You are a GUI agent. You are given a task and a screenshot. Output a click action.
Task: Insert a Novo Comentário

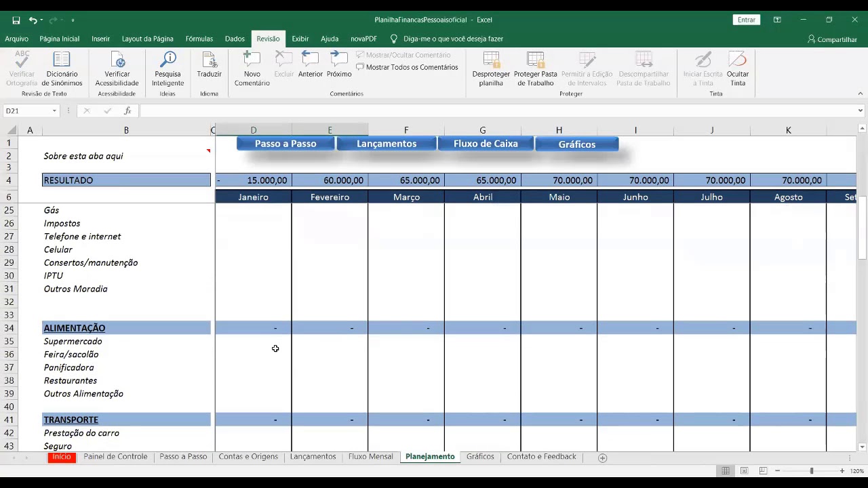tap(252, 69)
